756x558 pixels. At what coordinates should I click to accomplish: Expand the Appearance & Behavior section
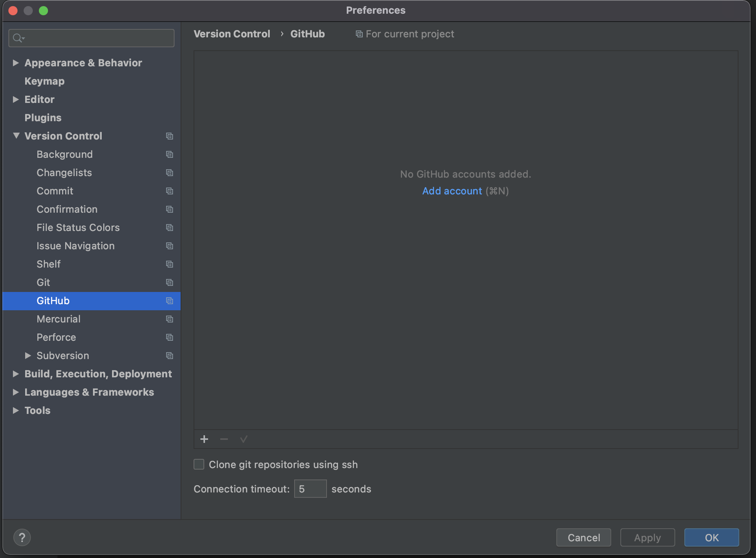coord(16,63)
